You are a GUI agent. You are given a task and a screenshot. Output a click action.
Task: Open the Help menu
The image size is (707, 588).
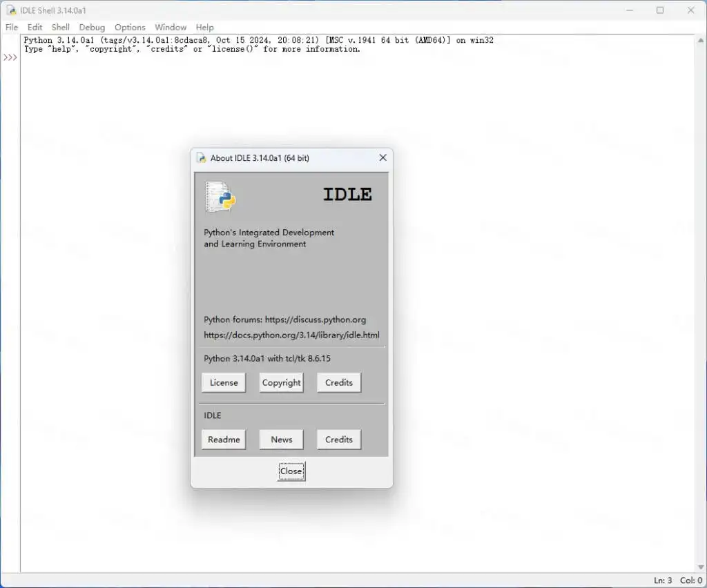(x=204, y=28)
